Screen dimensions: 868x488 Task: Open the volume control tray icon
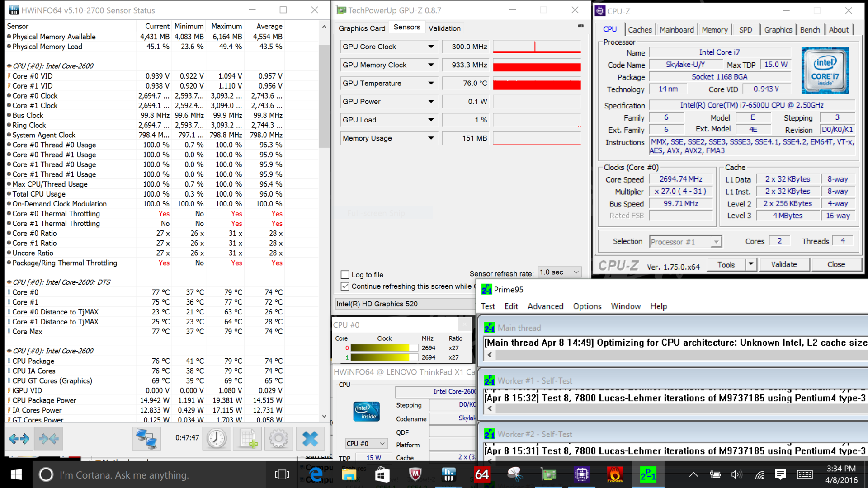click(x=737, y=474)
